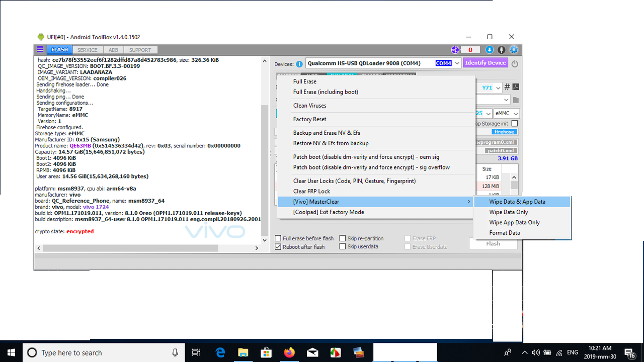
Task: Click the People icon in the system tray
Action: (x=508, y=352)
